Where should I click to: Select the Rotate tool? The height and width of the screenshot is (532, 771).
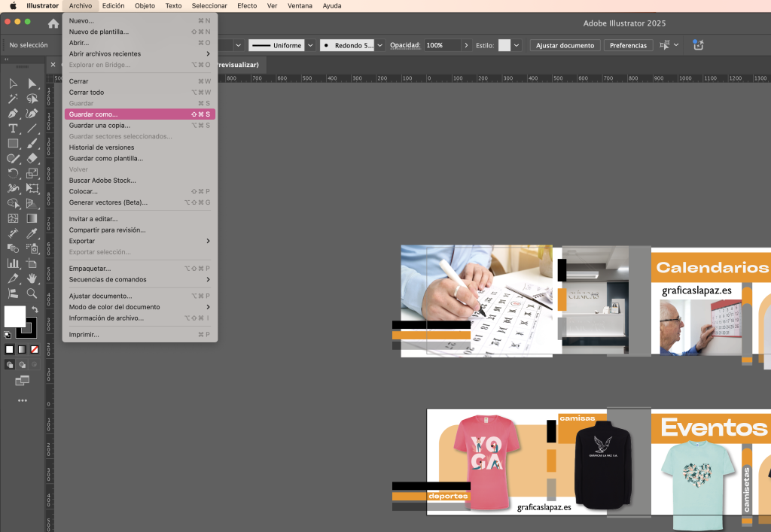(13, 173)
